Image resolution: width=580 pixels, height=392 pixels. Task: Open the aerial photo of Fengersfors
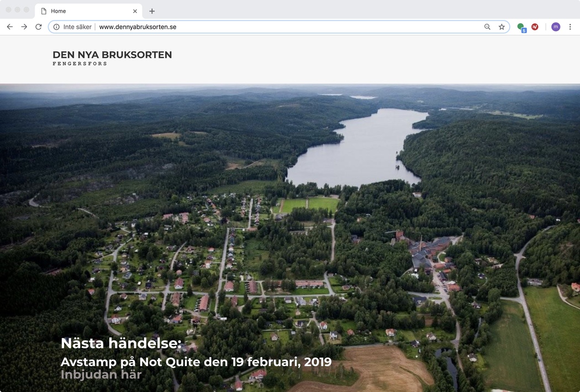pos(290,238)
